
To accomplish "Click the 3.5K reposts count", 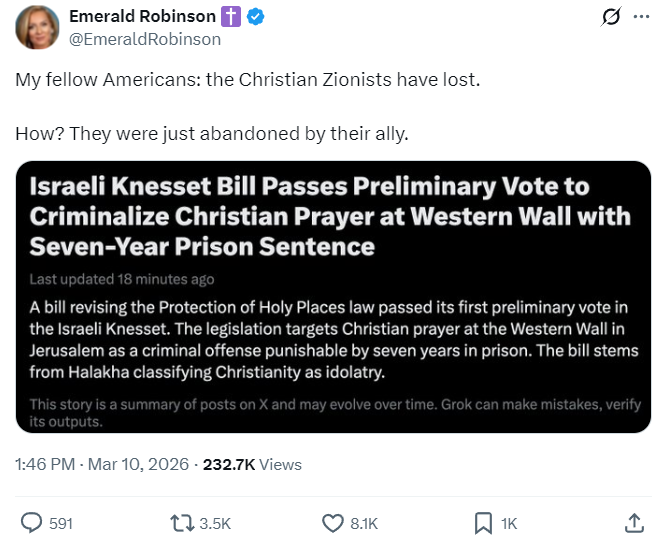I will click(x=215, y=523).
